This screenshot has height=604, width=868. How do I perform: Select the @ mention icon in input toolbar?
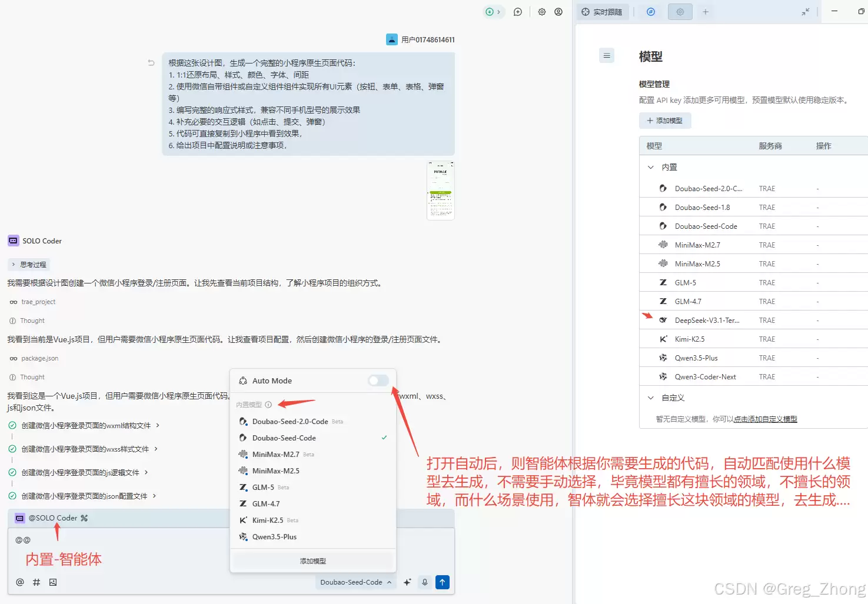(x=19, y=582)
